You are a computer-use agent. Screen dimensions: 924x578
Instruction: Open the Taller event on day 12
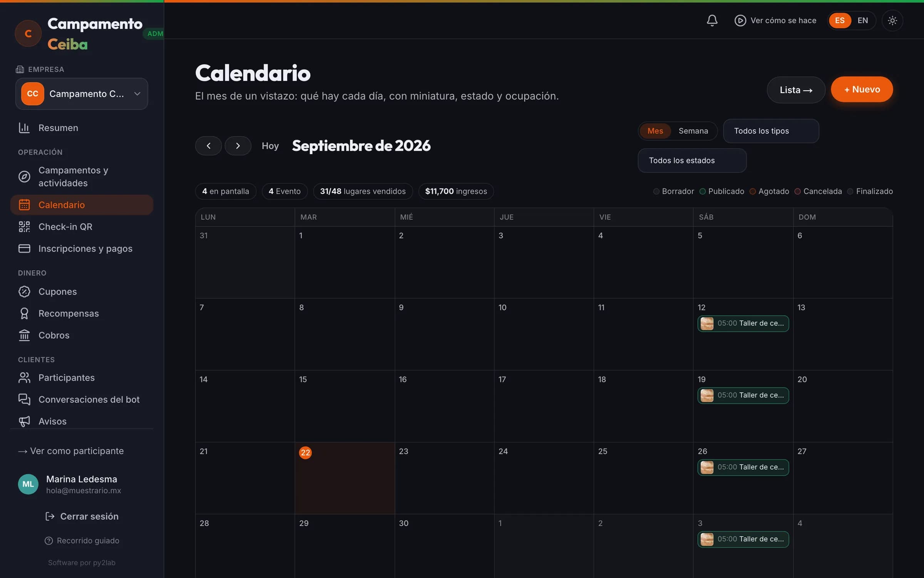pyautogui.click(x=743, y=324)
